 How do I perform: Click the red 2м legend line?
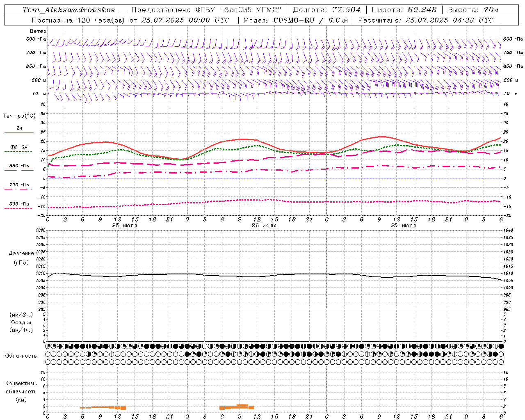19,133
